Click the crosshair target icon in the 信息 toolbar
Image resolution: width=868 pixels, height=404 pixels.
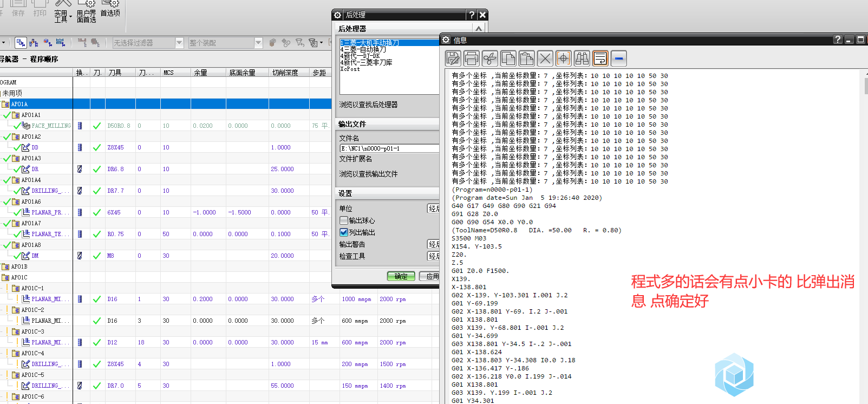point(564,58)
